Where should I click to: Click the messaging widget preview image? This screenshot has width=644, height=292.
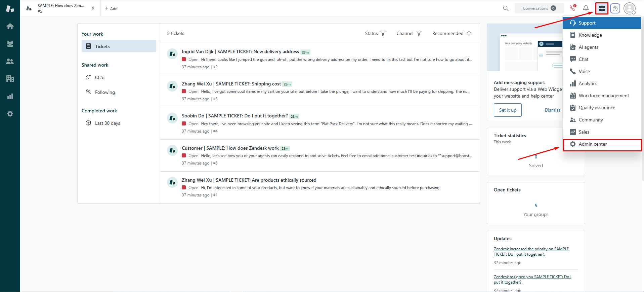(525, 47)
